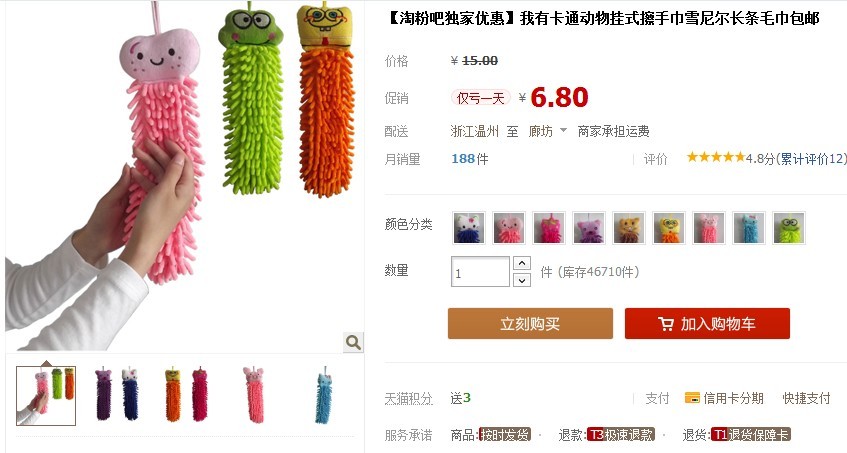Viewport: 847px width, 453px height.
Task: Select the white Hello Kitty blue towel swatch
Action: pyautogui.click(x=468, y=228)
